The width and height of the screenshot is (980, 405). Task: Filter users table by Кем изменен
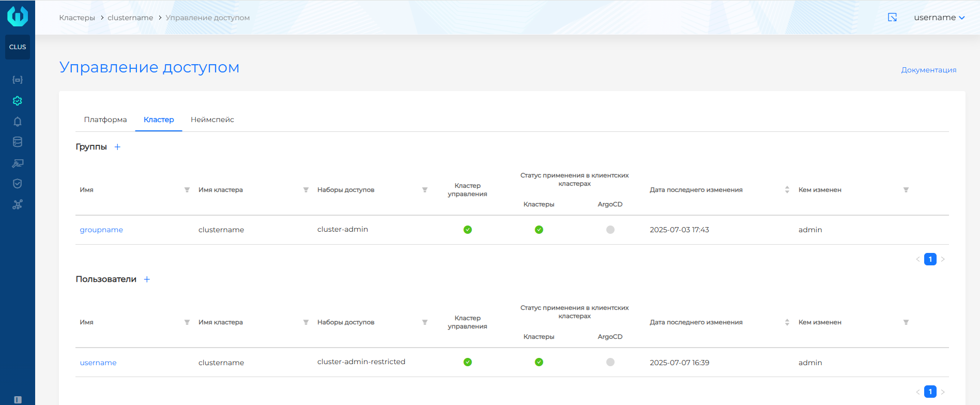pos(906,322)
